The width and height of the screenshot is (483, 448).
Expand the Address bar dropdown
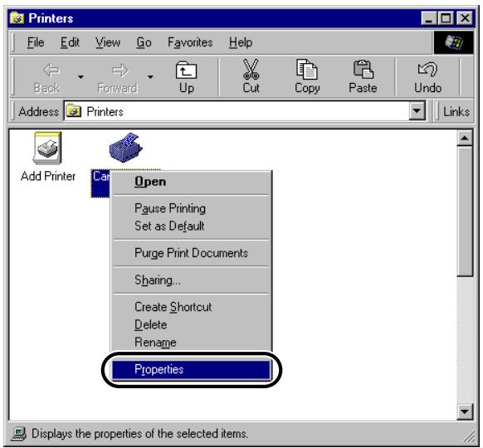click(x=417, y=111)
